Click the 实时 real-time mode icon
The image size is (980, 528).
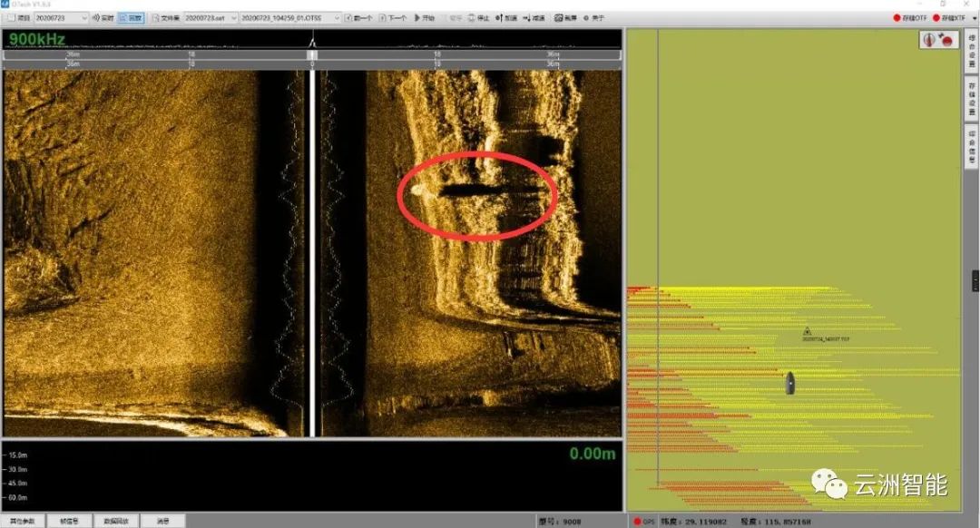tap(96, 18)
